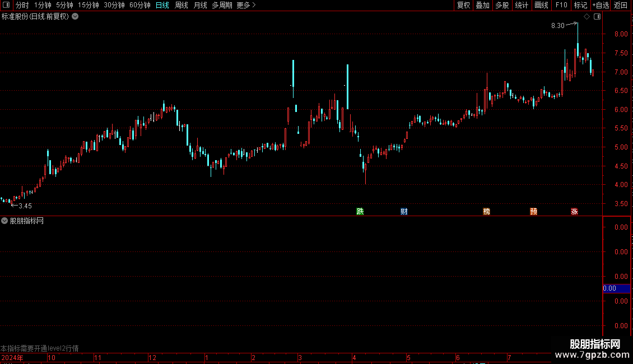
Task: Click 返回 to go back
Action: (x=621, y=5)
